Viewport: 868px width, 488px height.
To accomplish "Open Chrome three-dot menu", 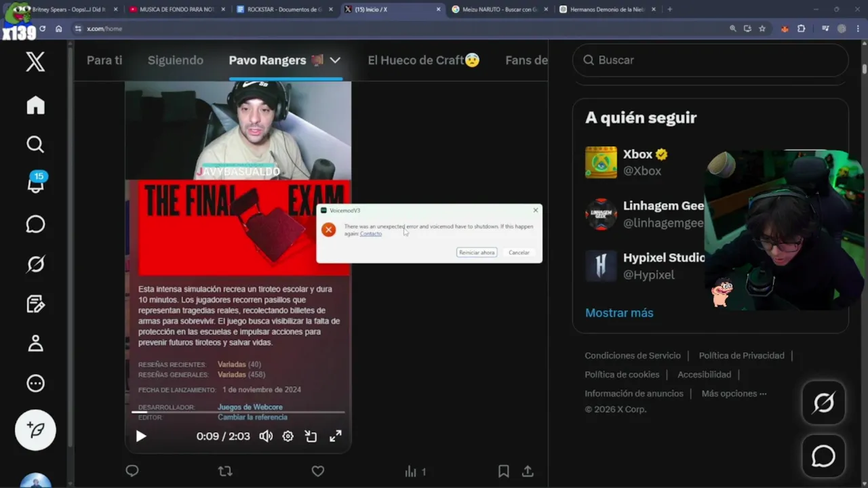I will (857, 28).
